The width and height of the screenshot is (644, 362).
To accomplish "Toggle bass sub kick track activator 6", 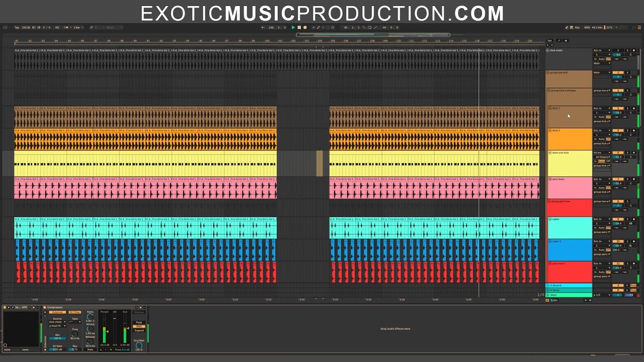I will point(618,152).
